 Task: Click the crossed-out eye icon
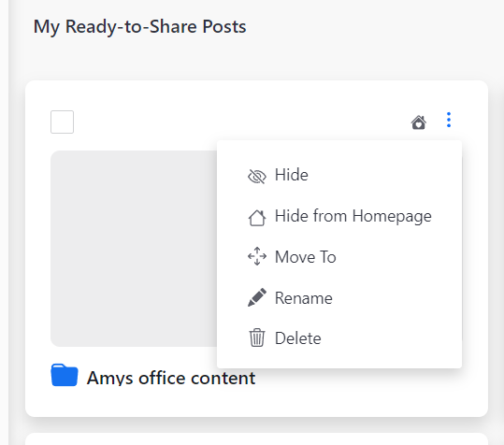tap(257, 176)
